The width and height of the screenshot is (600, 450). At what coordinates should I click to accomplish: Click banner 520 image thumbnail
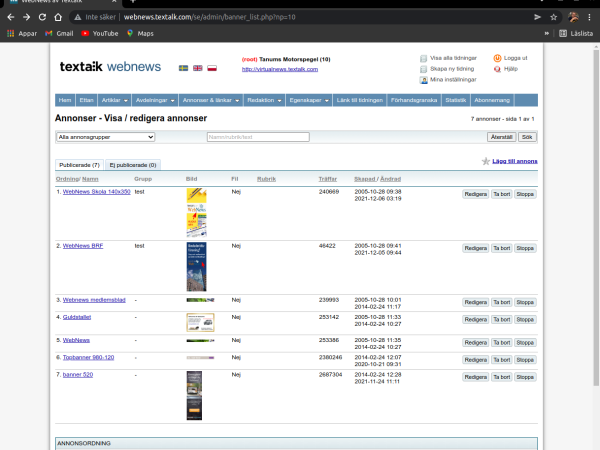click(x=194, y=396)
